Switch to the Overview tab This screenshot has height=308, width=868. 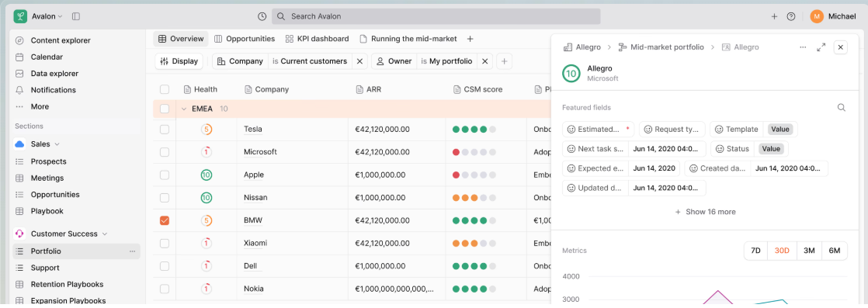coord(181,39)
